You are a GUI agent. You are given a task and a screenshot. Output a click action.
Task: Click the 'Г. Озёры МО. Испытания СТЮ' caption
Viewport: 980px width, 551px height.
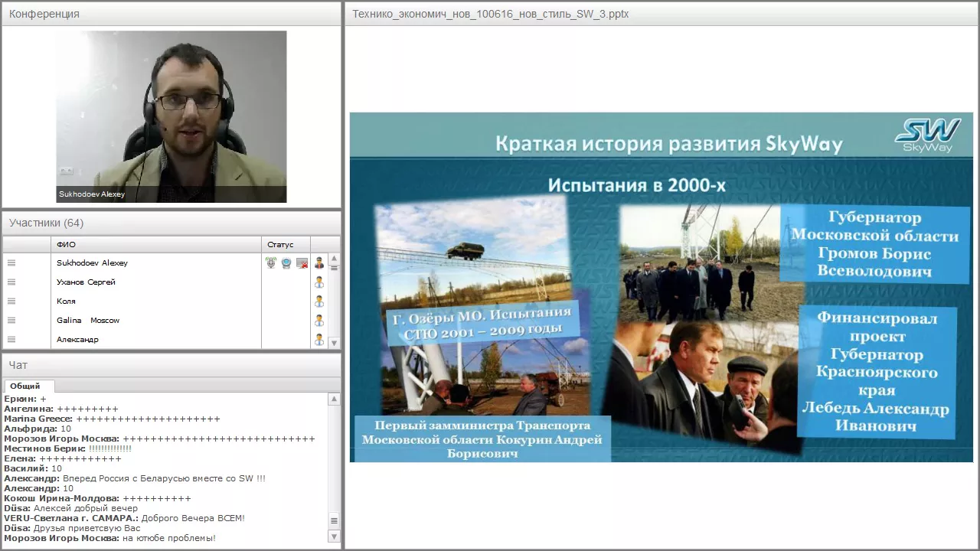tap(482, 321)
